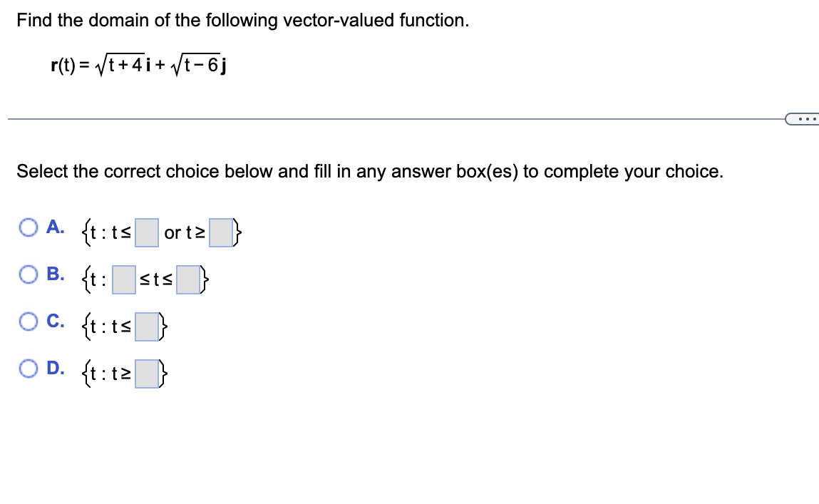Select radio button for choice D
Screen dimensions: 819x504
point(29,368)
